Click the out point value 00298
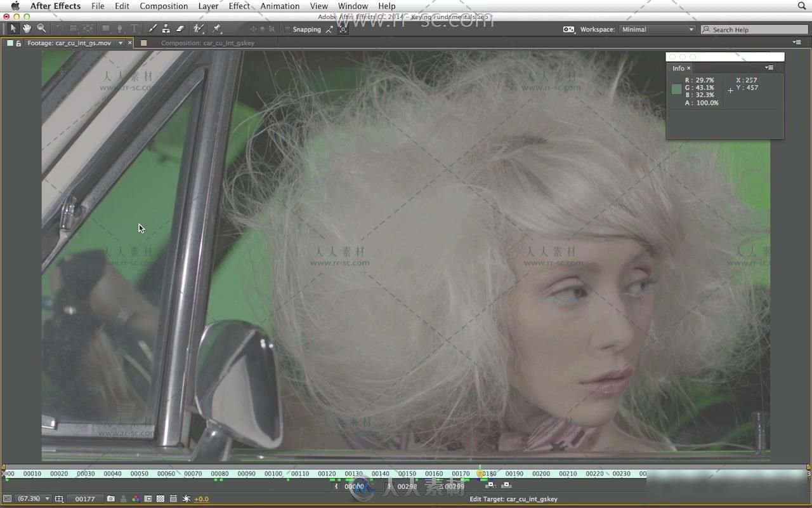 (407, 487)
